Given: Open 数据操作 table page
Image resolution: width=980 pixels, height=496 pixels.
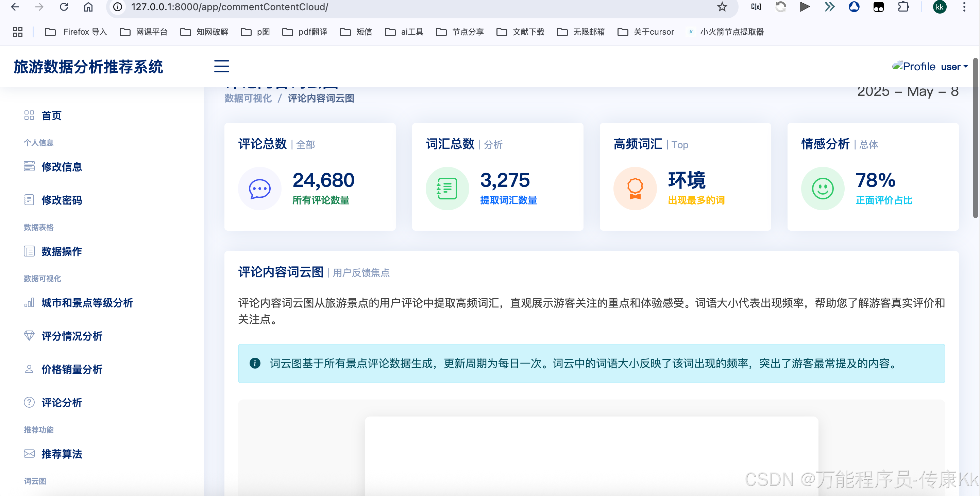Looking at the screenshot, I should click(61, 251).
